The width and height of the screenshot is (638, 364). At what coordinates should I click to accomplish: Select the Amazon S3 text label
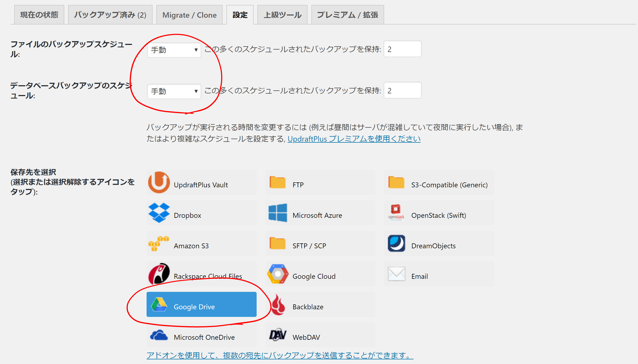coord(191,246)
